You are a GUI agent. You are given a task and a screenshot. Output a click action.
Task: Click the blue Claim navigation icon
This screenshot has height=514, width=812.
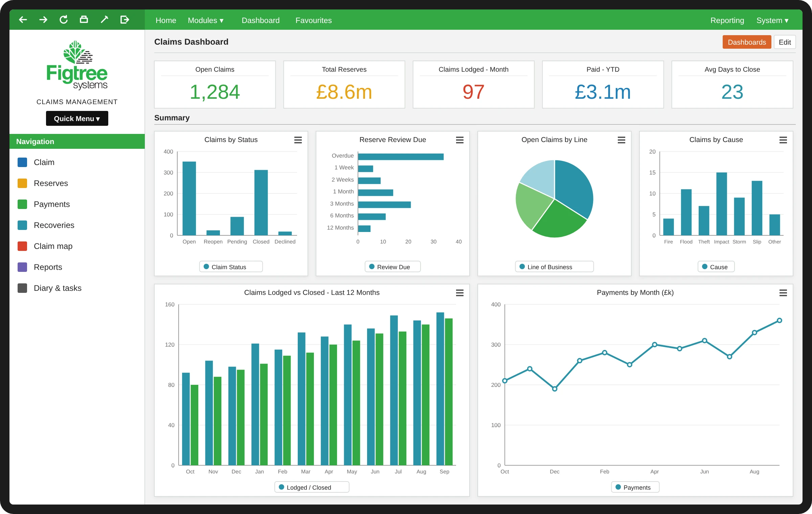(x=22, y=162)
